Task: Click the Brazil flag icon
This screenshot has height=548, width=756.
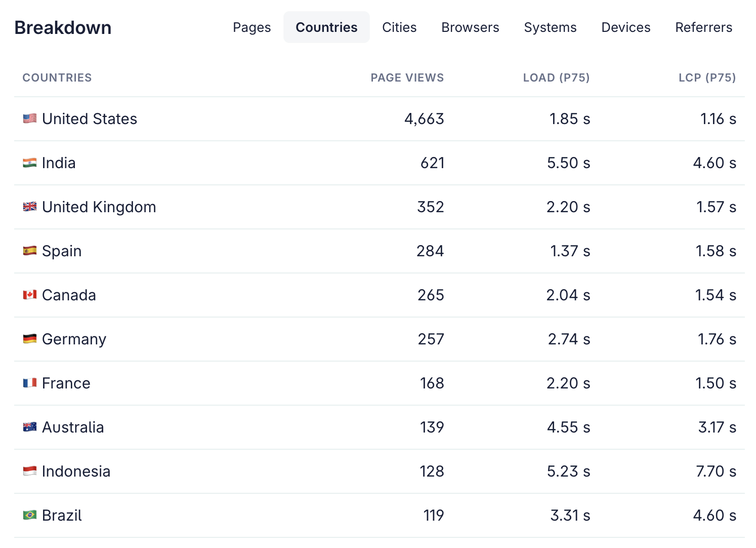Action: pos(30,515)
